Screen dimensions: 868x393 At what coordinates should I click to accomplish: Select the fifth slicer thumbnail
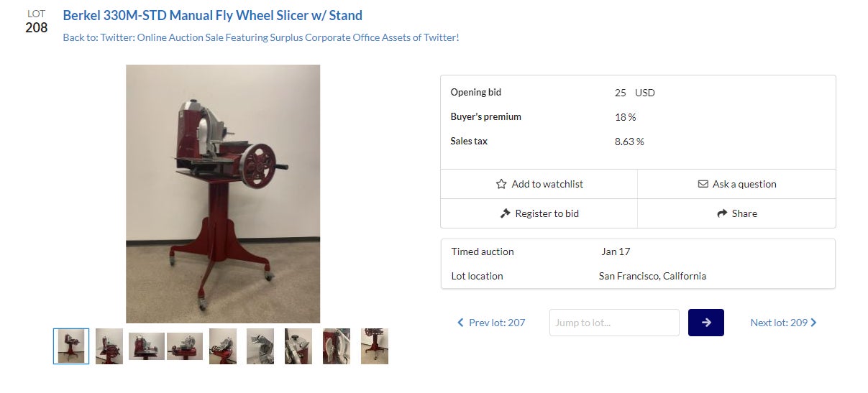click(223, 346)
